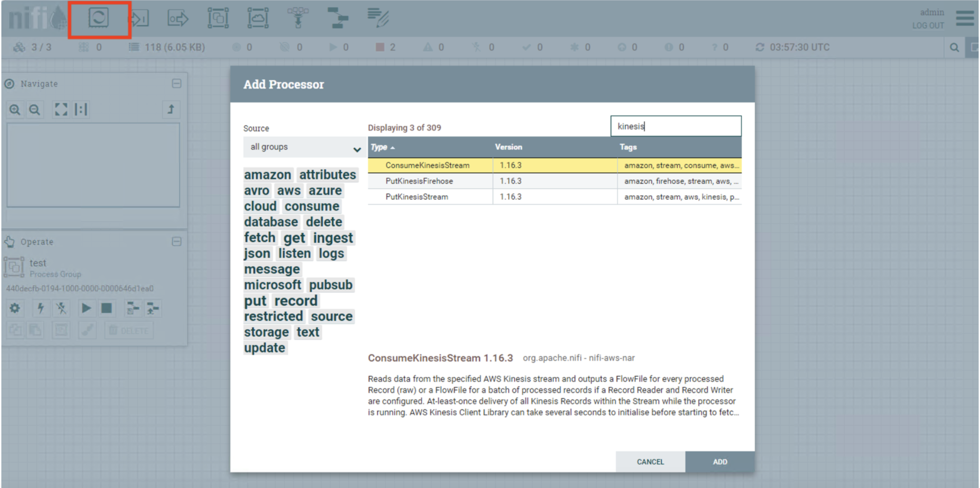Collapse the Navigate panel
The width and height of the screenshot is (980, 488).
coord(177,83)
